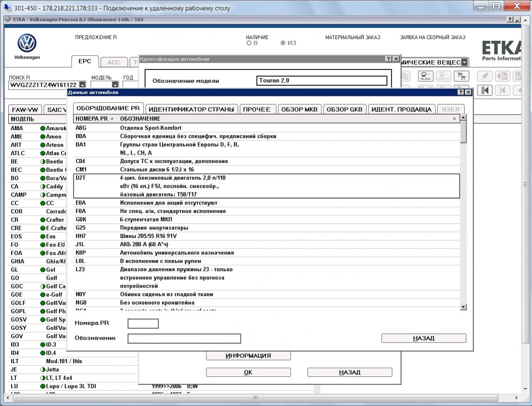Click the remote desktop icon in title bar

click(x=8, y=8)
